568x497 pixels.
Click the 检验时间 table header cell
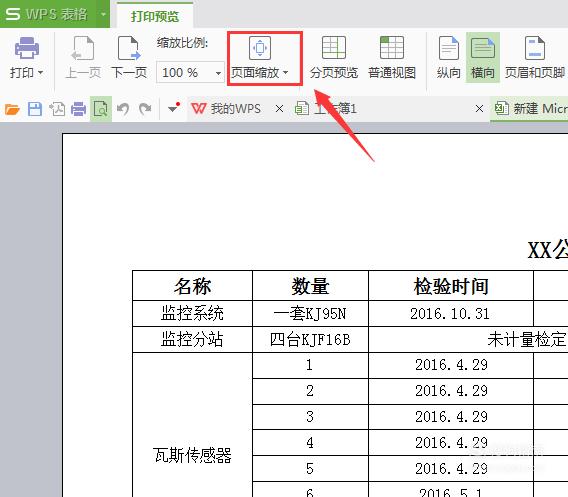point(451,286)
